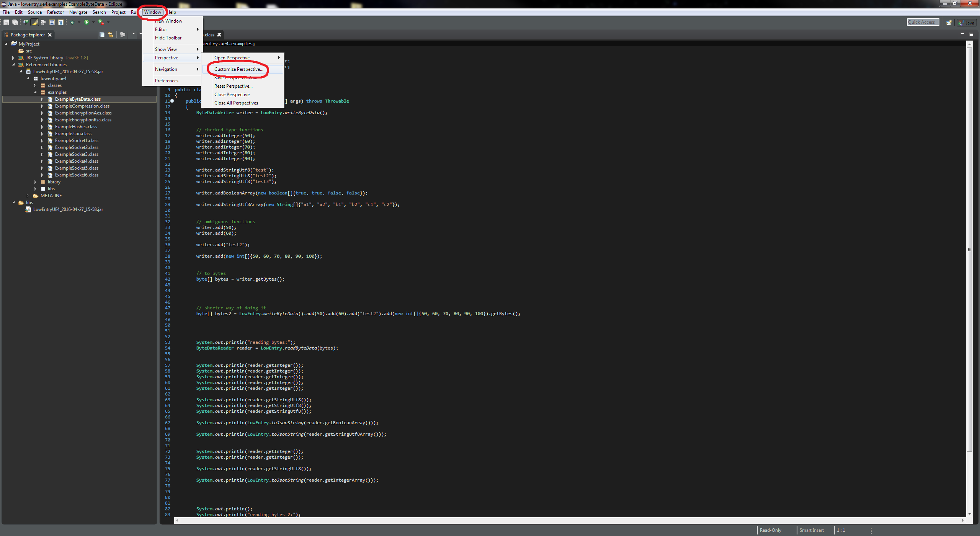Click the Save All toolbar icon

point(15,23)
